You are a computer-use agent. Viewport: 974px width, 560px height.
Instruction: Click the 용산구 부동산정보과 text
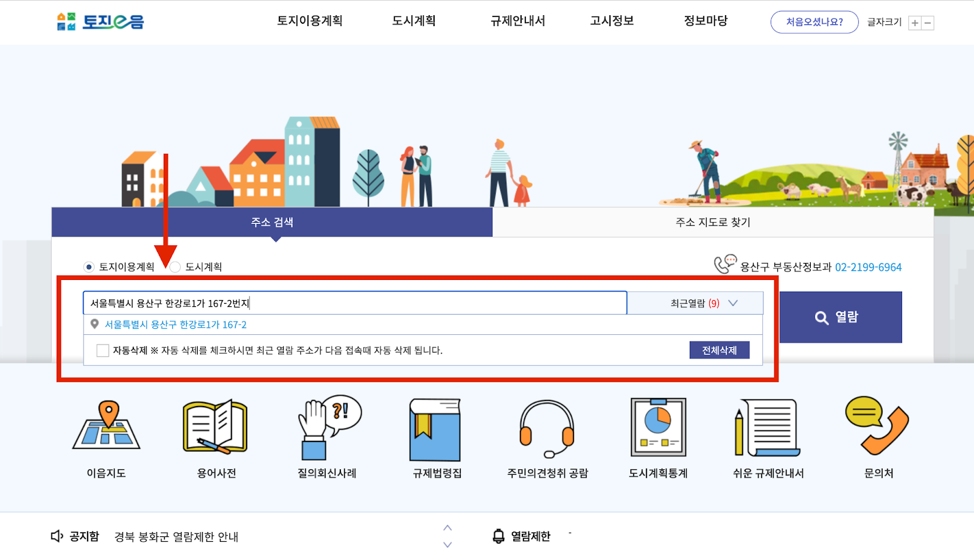[786, 267]
